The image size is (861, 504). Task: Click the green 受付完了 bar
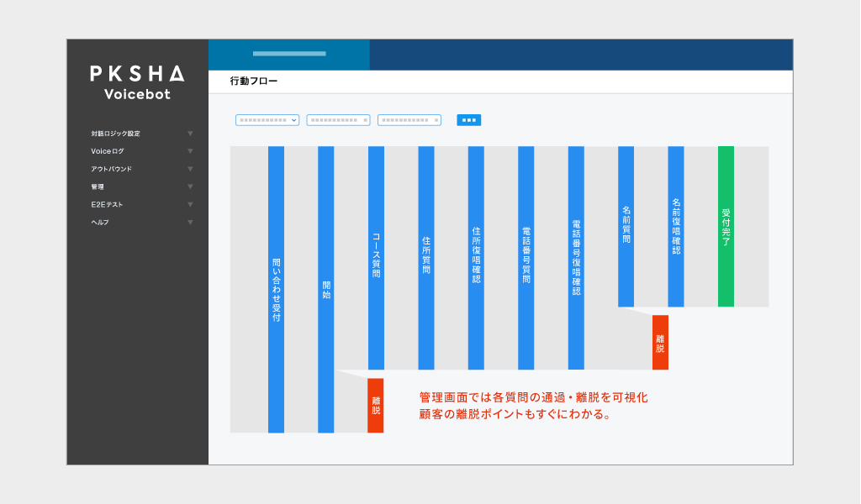tap(726, 226)
